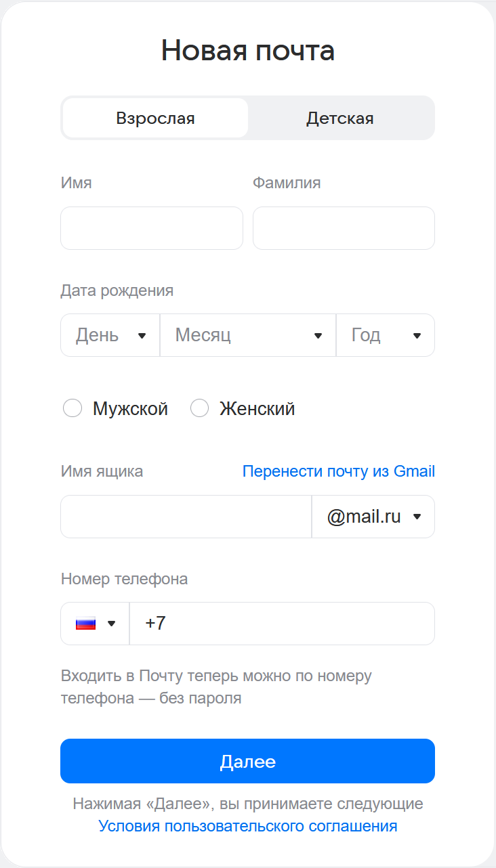The height and width of the screenshot is (868, 496).
Task: Click the arrow next to the flag
Action: pos(112,624)
